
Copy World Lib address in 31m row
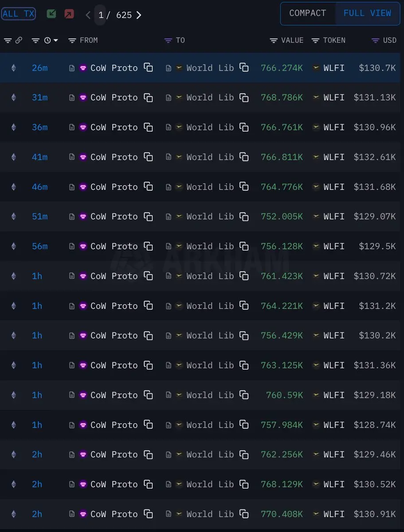[x=244, y=97]
